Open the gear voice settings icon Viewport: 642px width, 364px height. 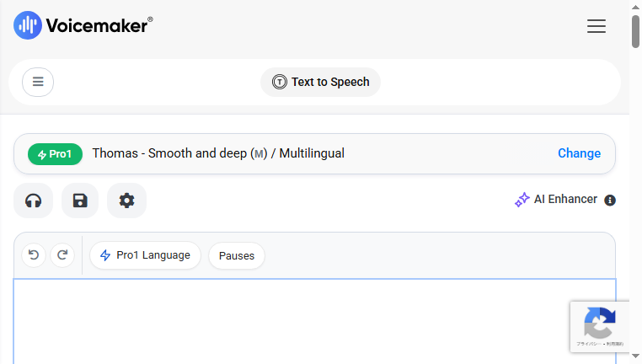click(126, 201)
